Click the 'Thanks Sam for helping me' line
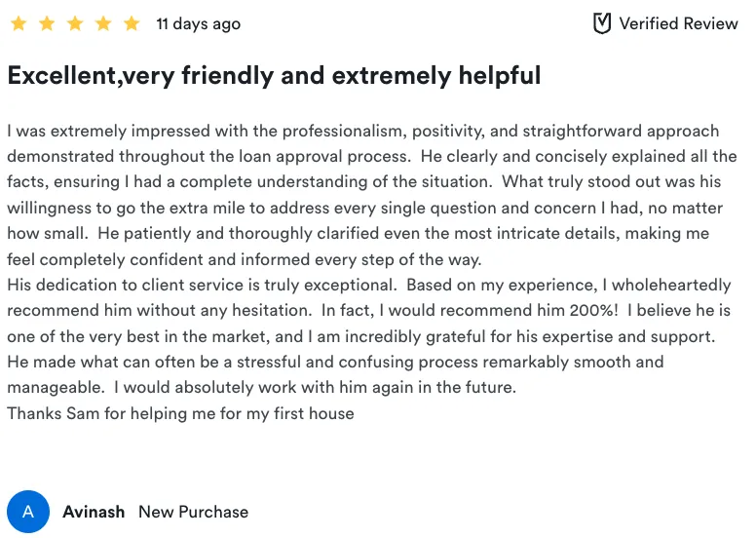Viewport: 756px width, 538px height. [x=180, y=413]
